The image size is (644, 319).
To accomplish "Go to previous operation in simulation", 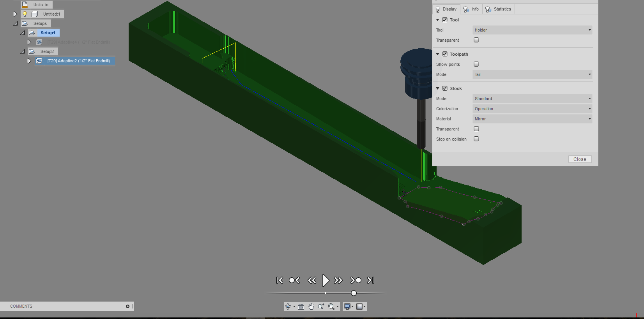I will tap(294, 280).
